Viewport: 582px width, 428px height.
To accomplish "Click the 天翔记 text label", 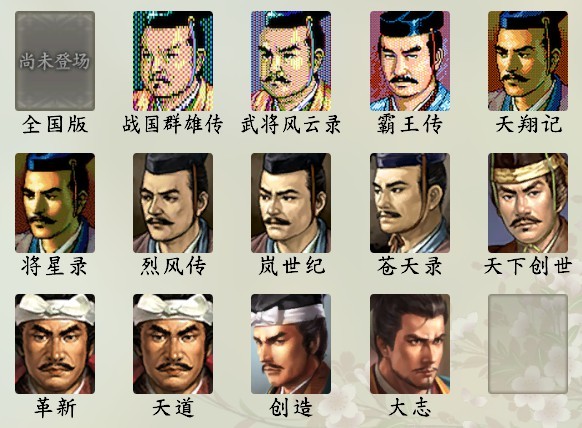I will point(528,124).
